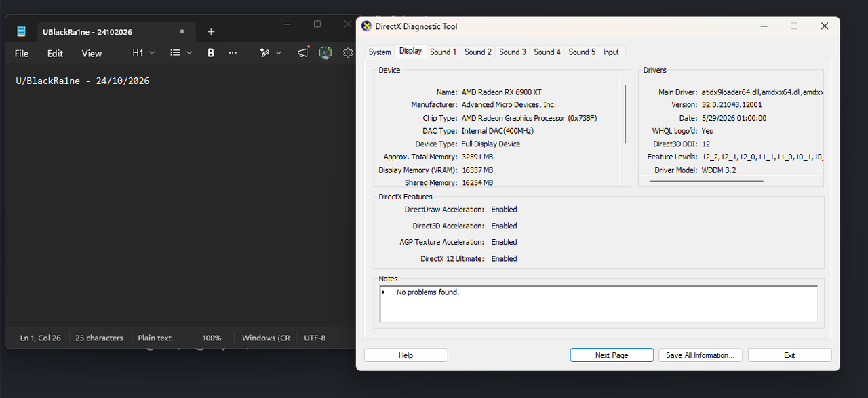Screen dimensions: 868x398
Task: Expand the rewrite options chevron
Action: 279,52
